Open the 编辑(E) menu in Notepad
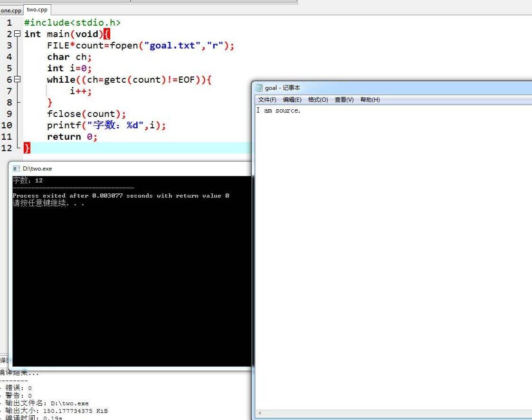 tap(292, 100)
